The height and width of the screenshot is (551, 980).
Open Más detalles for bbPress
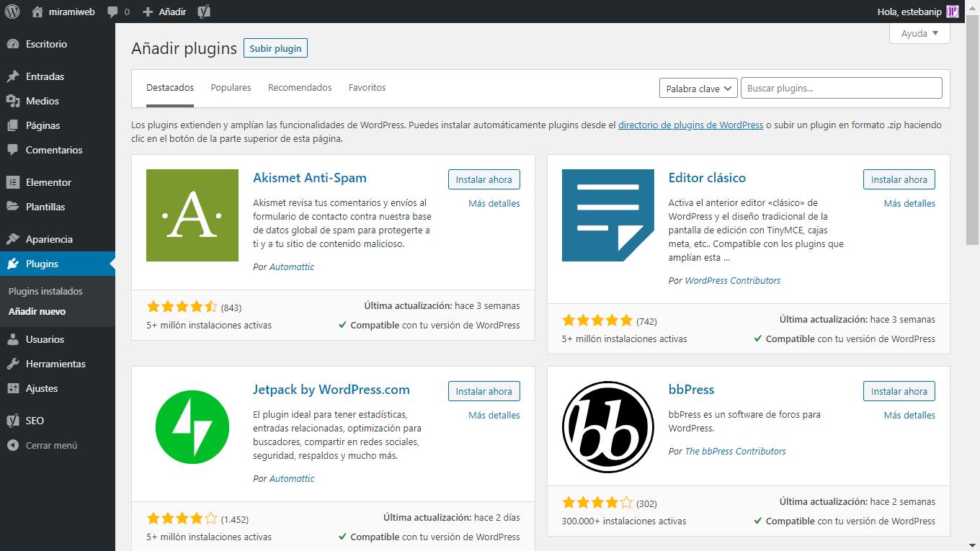[x=909, y=416]
